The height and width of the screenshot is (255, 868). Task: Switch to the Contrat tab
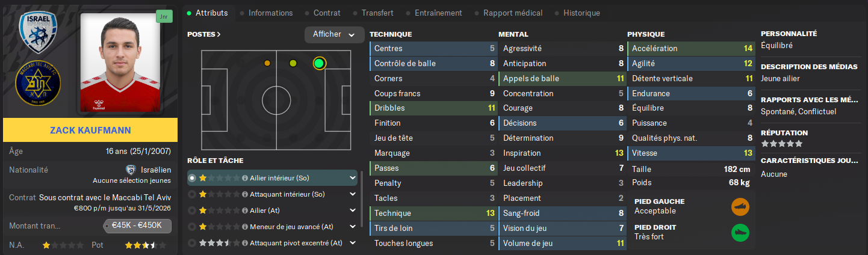tap(327, 13)
